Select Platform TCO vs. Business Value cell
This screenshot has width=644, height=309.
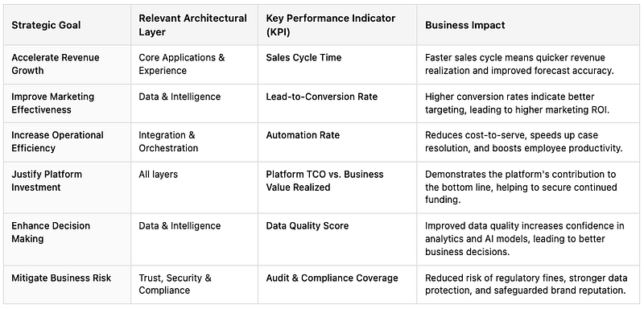point(324,180)
